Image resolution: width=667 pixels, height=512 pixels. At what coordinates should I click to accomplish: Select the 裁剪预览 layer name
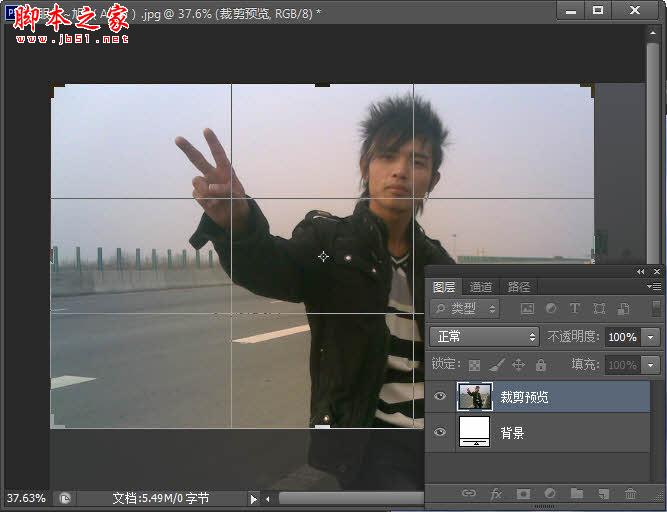[x=524, y=397]
